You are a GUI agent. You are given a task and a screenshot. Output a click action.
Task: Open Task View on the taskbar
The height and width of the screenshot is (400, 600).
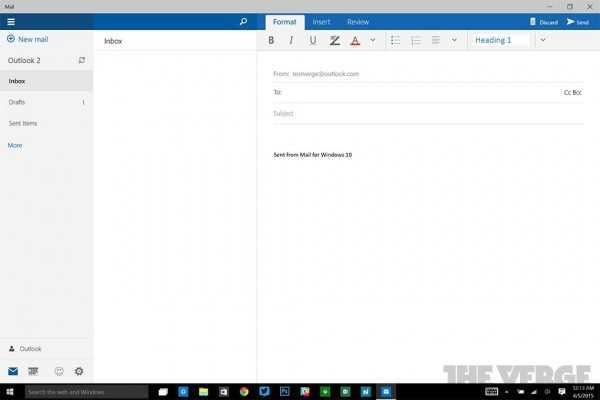click(163, 392)
